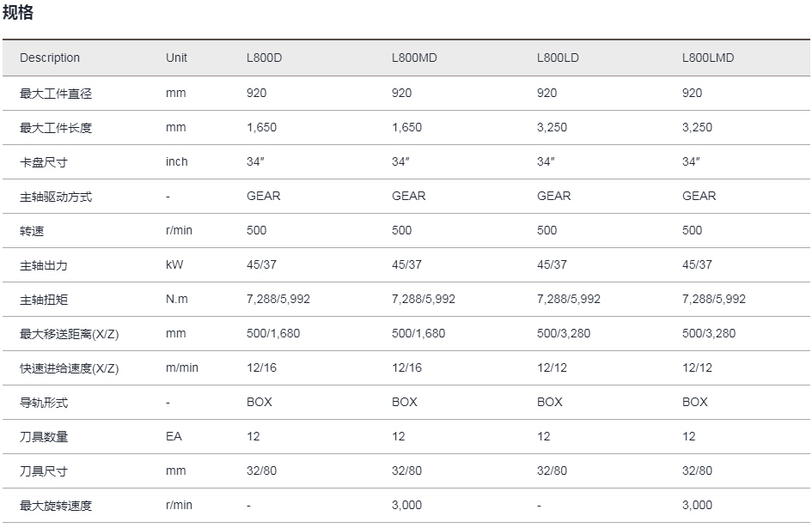This screenshot has width=812, height=528.
Task: Click the 主轴驱动方式 row label
Action: (x=56, y=197)
